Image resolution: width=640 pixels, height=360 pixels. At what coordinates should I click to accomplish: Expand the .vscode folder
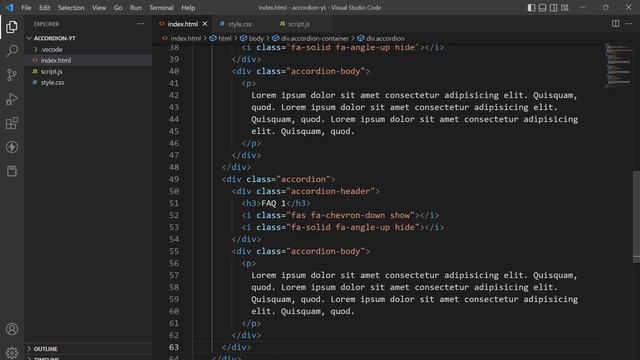52,49
